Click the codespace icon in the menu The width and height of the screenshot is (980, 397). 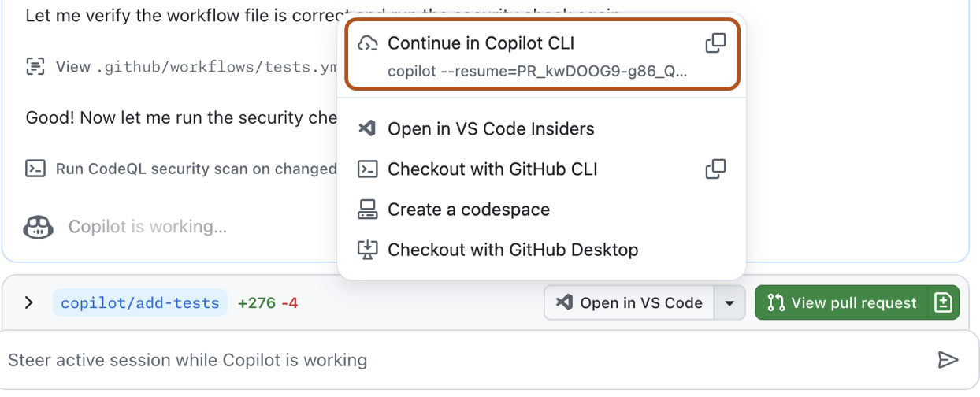point(367,210)
